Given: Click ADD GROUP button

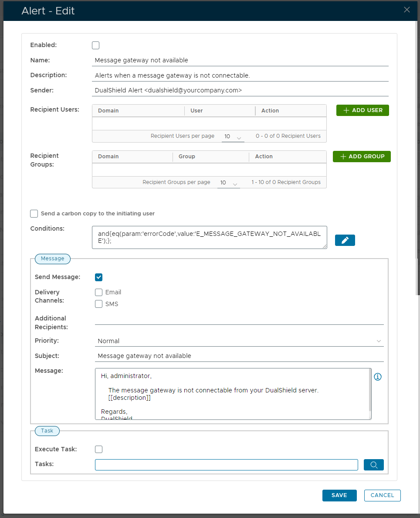Looking at the screenshot, I should tap(362, 157).
